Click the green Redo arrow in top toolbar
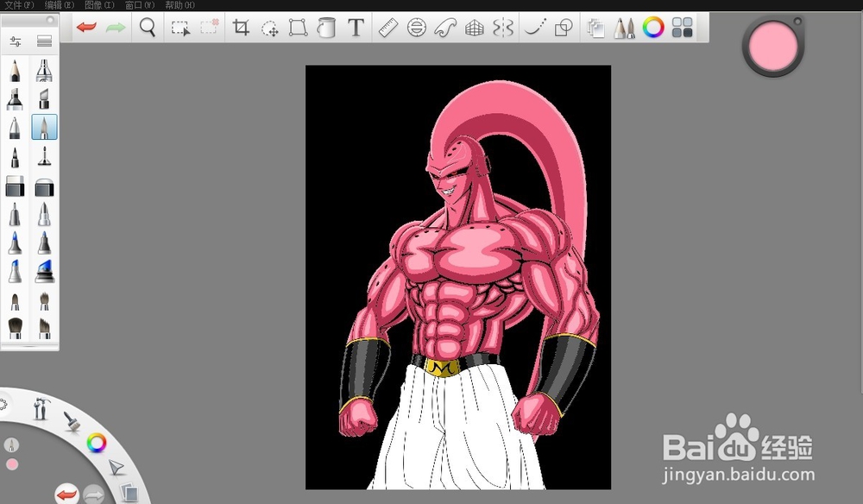This screenshot has height=504, width=863. pos(116,27)
